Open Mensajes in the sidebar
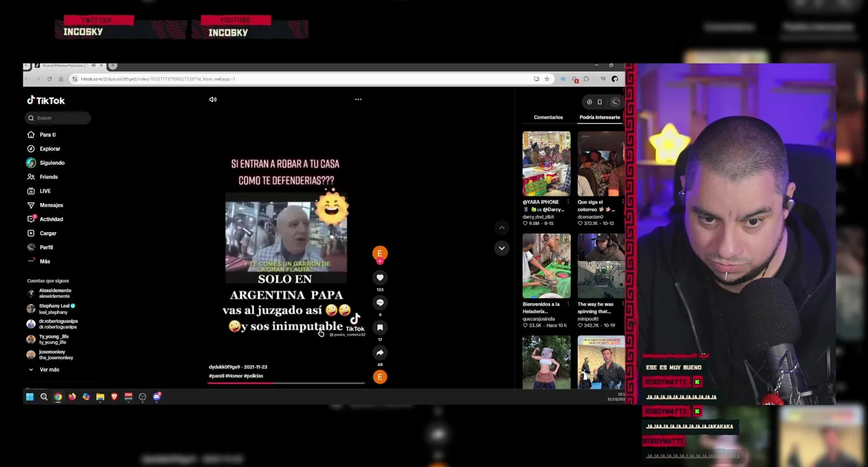The height and width of the screenshot is (467, 868). pos(45,205)
